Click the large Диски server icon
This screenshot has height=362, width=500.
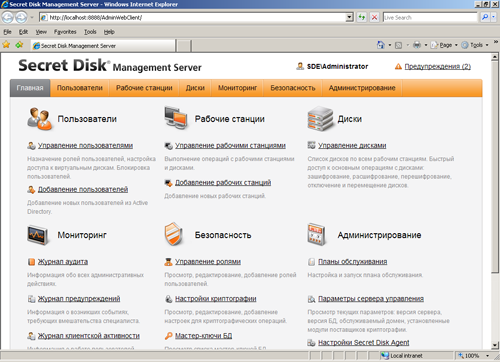point(320,118)
